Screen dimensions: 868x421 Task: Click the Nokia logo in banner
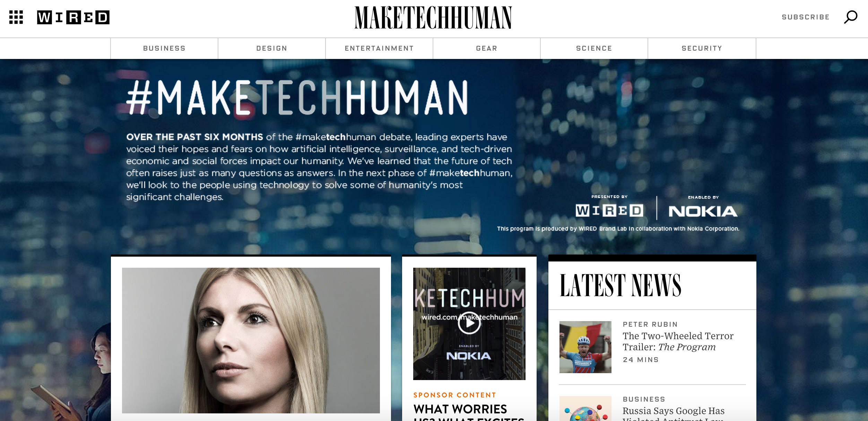coord(703,211)
